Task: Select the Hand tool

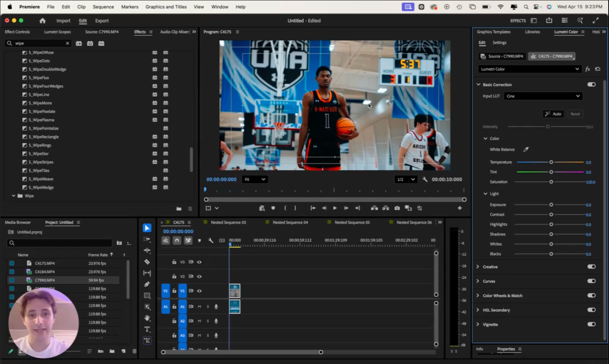Action: click(147, 318)
